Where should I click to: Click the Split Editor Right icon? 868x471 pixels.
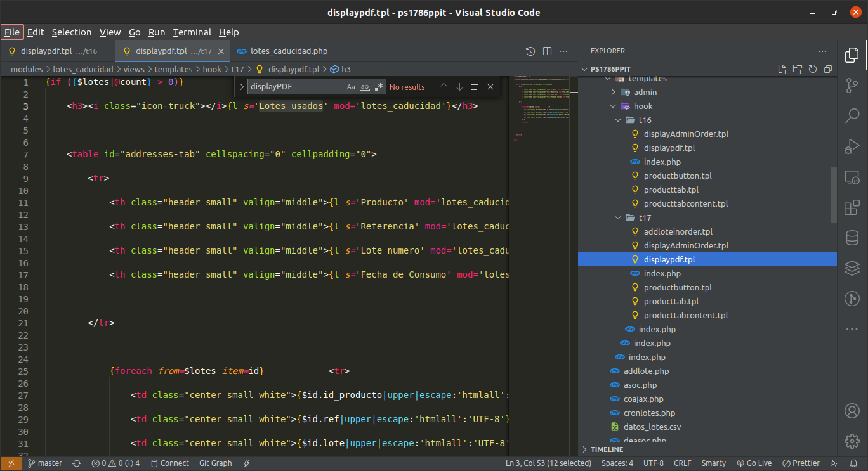547,51
